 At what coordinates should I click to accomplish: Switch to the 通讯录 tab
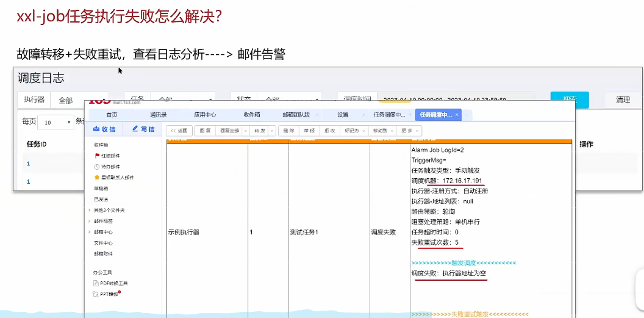pyautogui.click(x=159, y=115)
